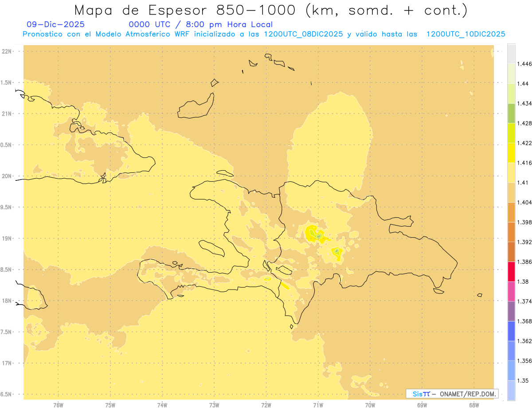Image resolution: width=532 pixels, height=411 pixels.
Task: Click the "72W" longitude label
Action: [266, 405]
